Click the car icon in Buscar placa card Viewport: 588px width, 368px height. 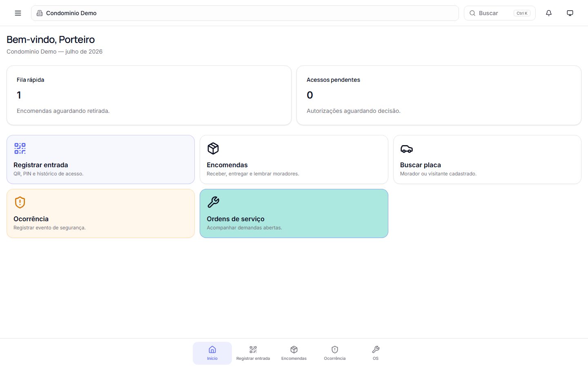[x=406, y=148]
